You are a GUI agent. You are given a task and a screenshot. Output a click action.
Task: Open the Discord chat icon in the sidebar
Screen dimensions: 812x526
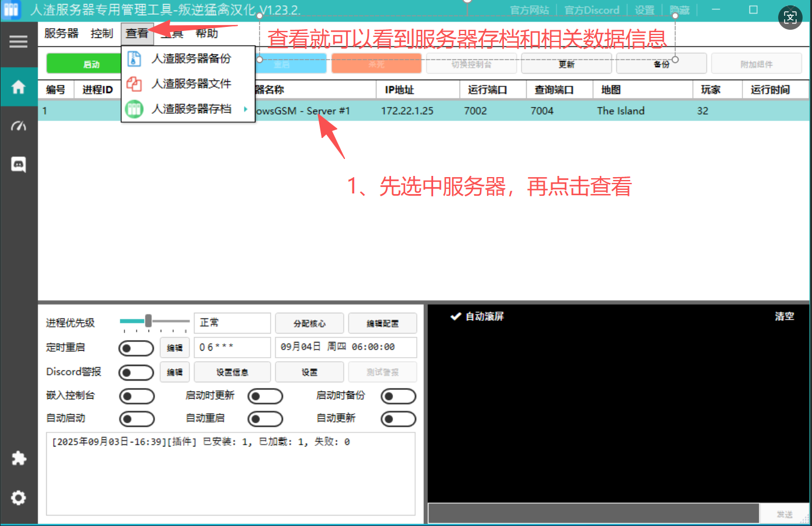18,165
